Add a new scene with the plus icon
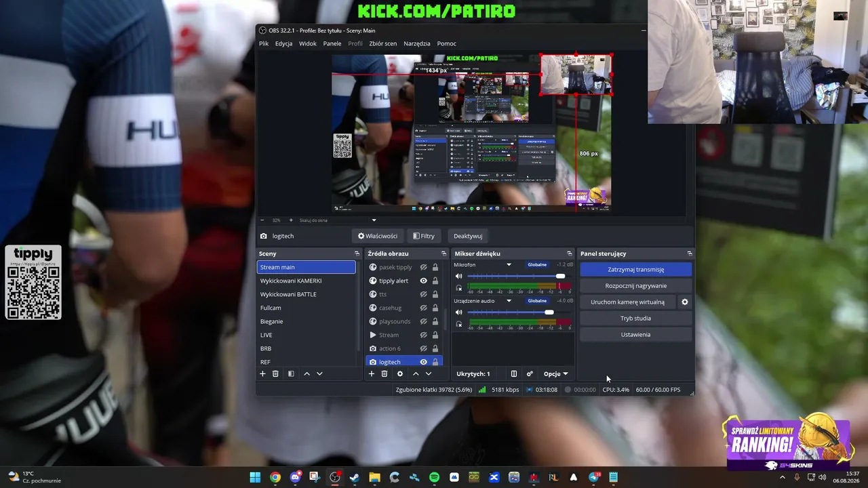Viewport: 868px width, 488px height. point(262,373)
